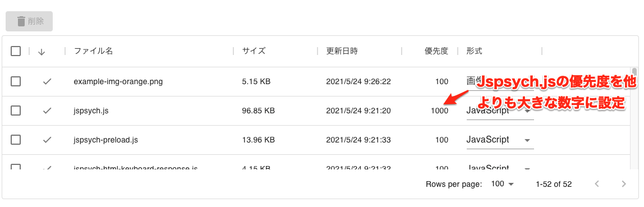Click the sort arrow column header icon
Screen dimensions: 644x207
coord(41,52)
